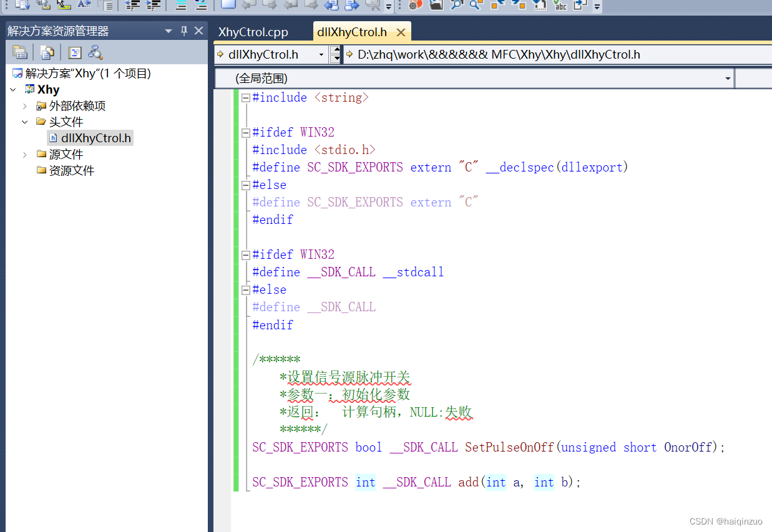The image size is (772, 532).
Task: Click the Solution Explorer search icon
Action: (96, 52)
